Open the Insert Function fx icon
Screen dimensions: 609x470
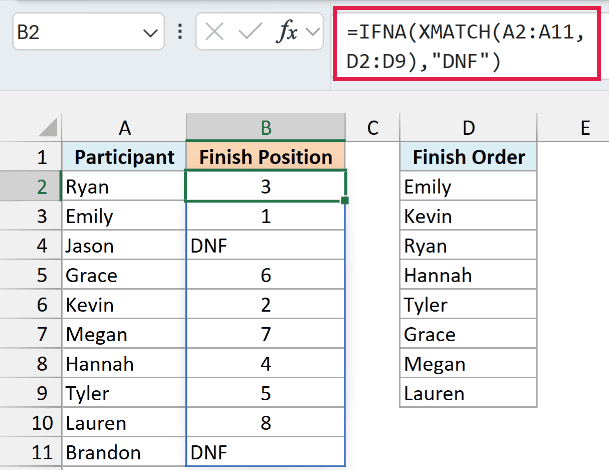(x=287, y=31)
